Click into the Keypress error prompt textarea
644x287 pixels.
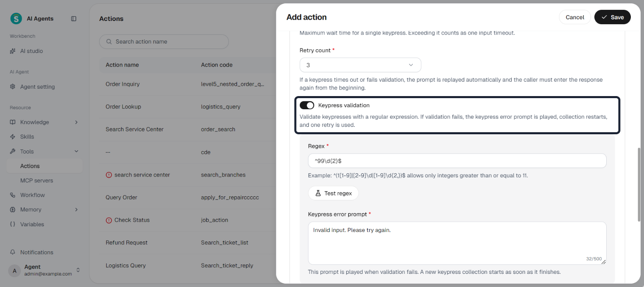[x=457, y=243]
